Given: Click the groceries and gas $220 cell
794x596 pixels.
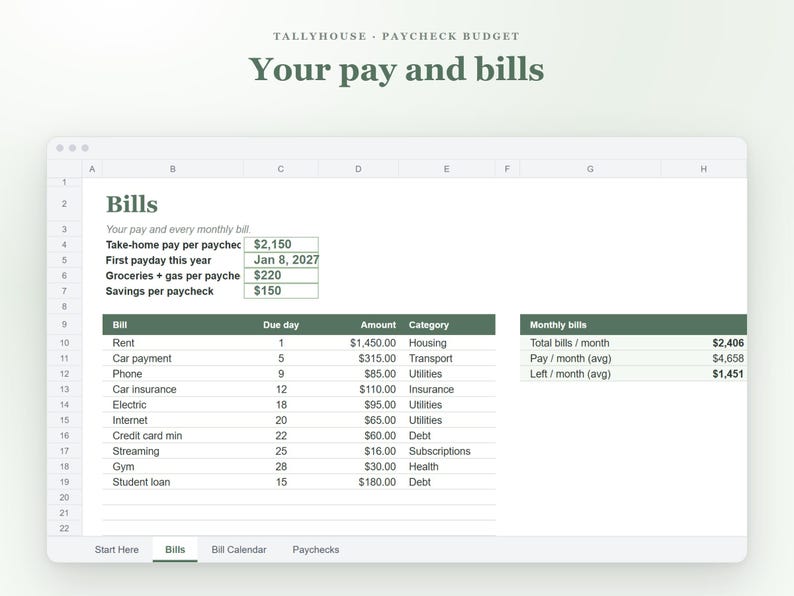Looking at the screenshot, I should point(281,275).
